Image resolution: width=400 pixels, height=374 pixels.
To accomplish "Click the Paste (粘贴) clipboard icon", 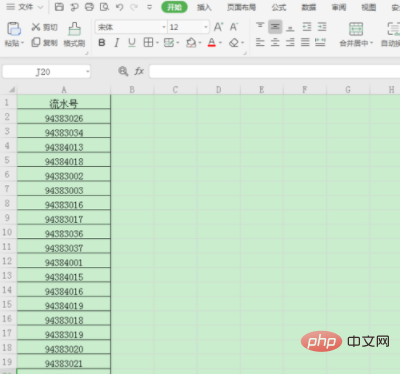I will 14,29.
